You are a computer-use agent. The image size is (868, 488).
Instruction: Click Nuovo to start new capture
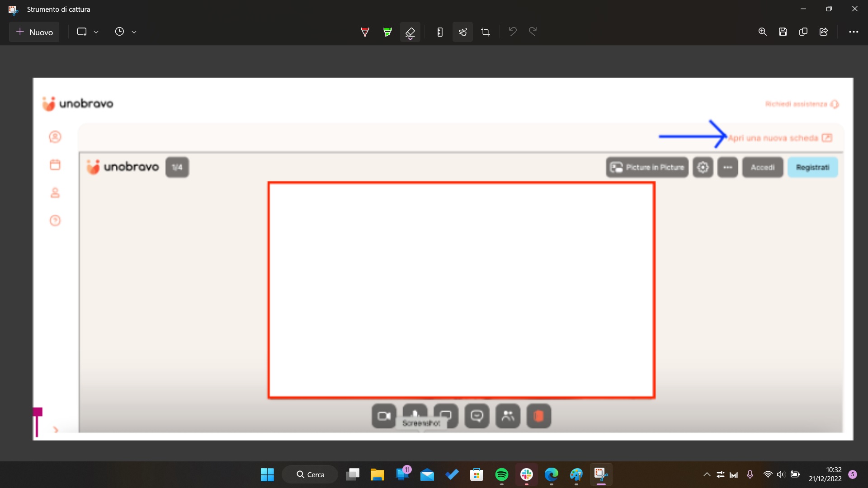[34, 32]
